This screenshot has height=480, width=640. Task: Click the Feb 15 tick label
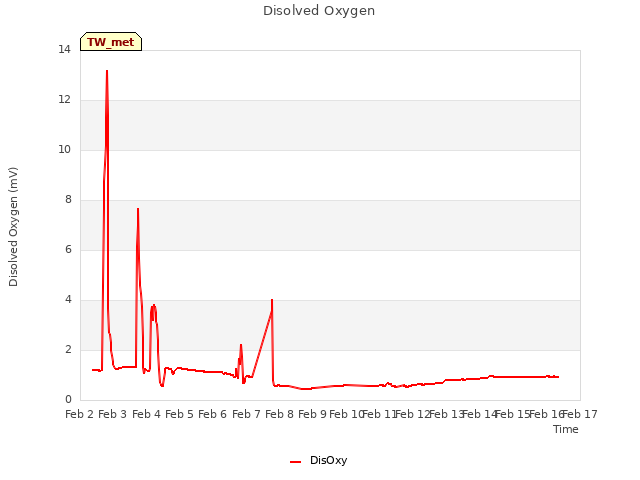tap(513, 414)
